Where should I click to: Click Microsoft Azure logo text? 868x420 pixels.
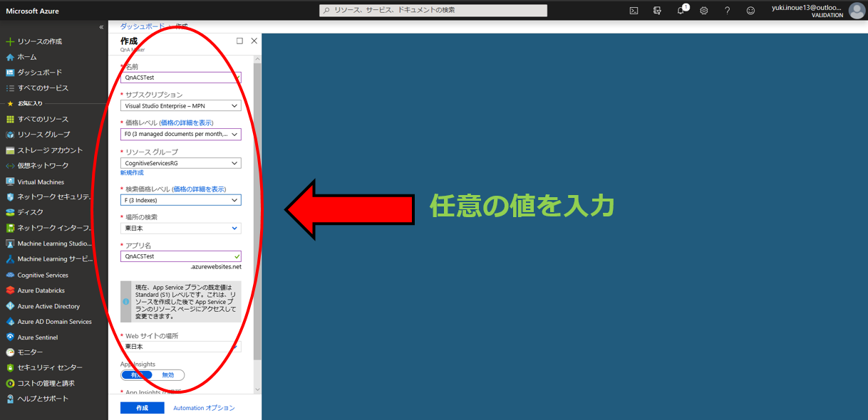pyautogui.click(x=33, y=11)
